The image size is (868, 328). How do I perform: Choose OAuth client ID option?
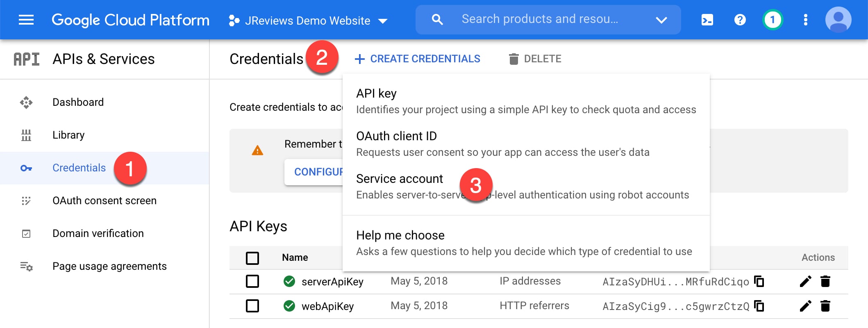[x=526, y=143]
